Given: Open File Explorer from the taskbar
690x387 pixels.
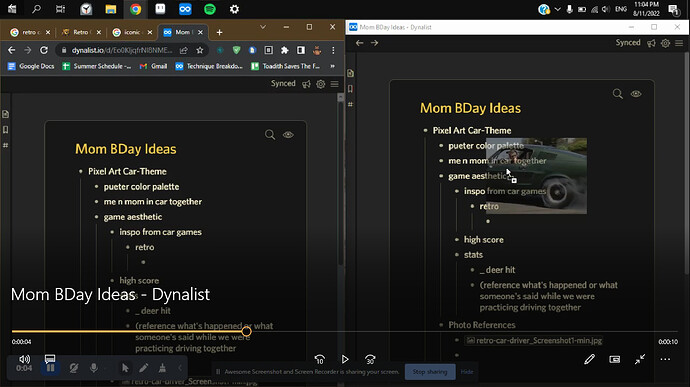Looking at the screenshot, I should click(x=110, y=9).
